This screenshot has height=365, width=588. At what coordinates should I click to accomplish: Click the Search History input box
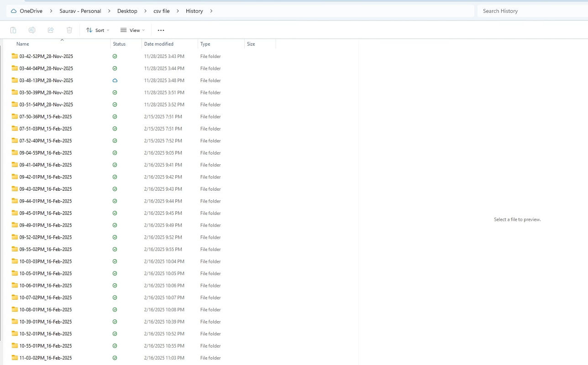pyautogui.click(x=530, y=11)
